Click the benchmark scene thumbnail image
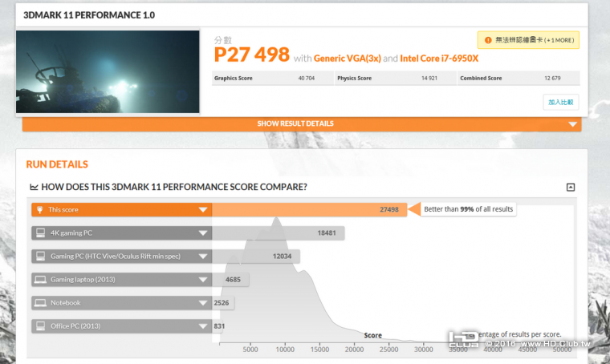Screen dimensions: 610x364 108,71
